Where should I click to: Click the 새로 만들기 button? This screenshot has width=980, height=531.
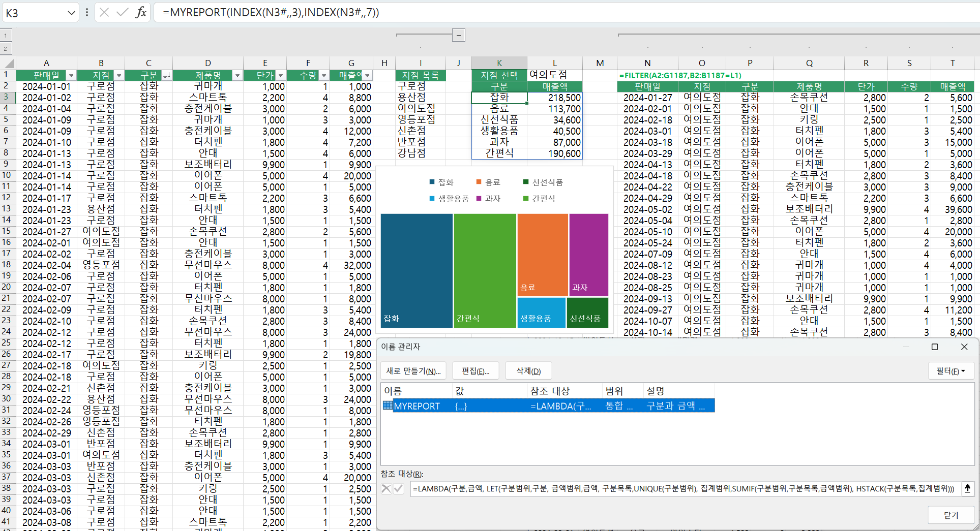pyautogui.click(x=413, y=371)
